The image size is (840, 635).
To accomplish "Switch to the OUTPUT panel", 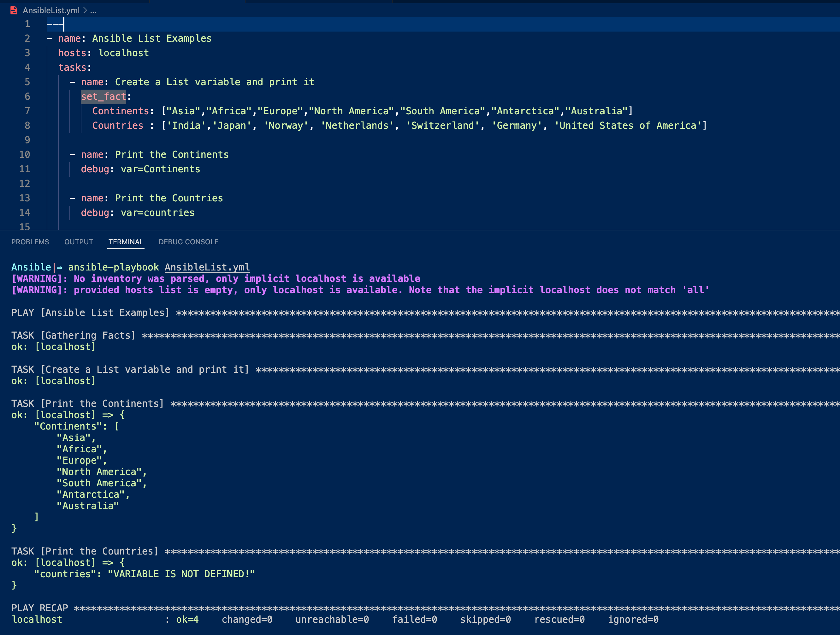I will click(x=79, y=242).
